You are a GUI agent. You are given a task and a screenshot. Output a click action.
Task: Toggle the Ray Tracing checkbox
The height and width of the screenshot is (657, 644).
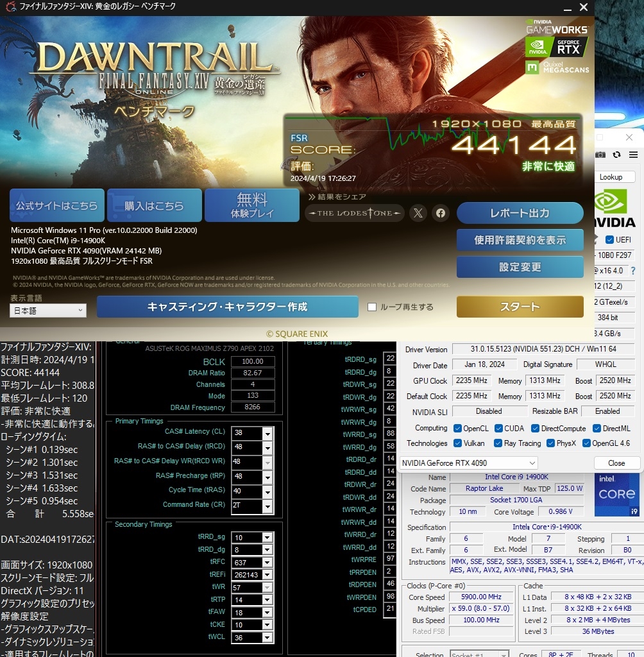tap(498, 443)
